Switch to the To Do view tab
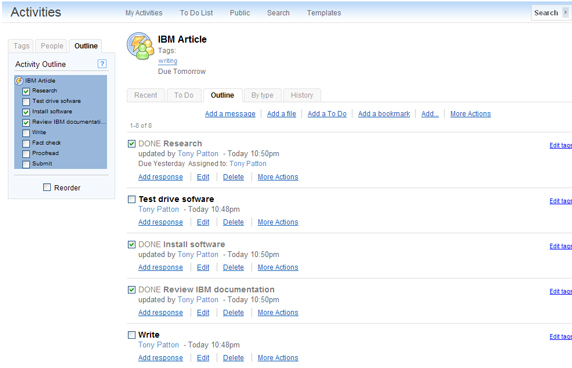 183,95
